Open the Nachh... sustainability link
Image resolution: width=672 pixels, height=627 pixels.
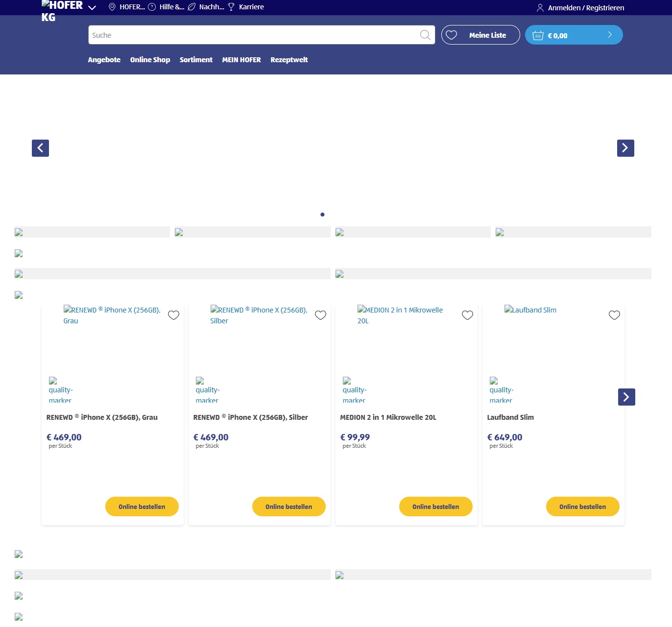212,7
